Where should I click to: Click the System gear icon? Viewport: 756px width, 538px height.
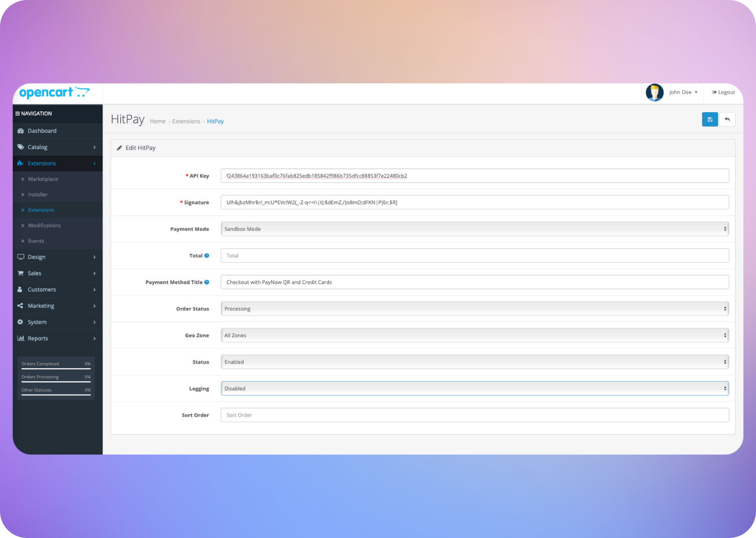[x=20, y=322]
